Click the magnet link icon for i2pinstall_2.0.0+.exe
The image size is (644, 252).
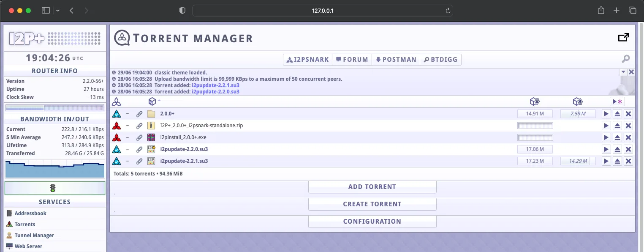[139, 137]
